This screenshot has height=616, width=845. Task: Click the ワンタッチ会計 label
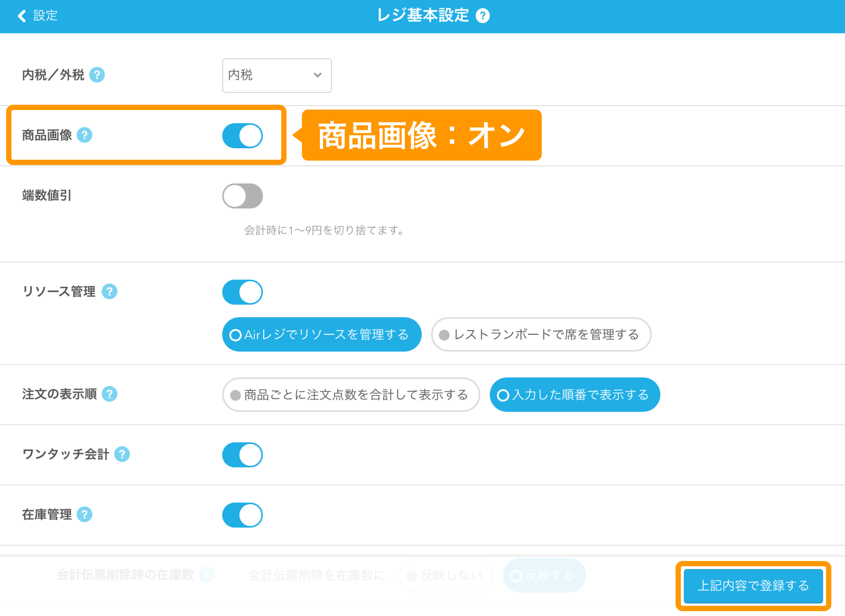pos(66,454)
